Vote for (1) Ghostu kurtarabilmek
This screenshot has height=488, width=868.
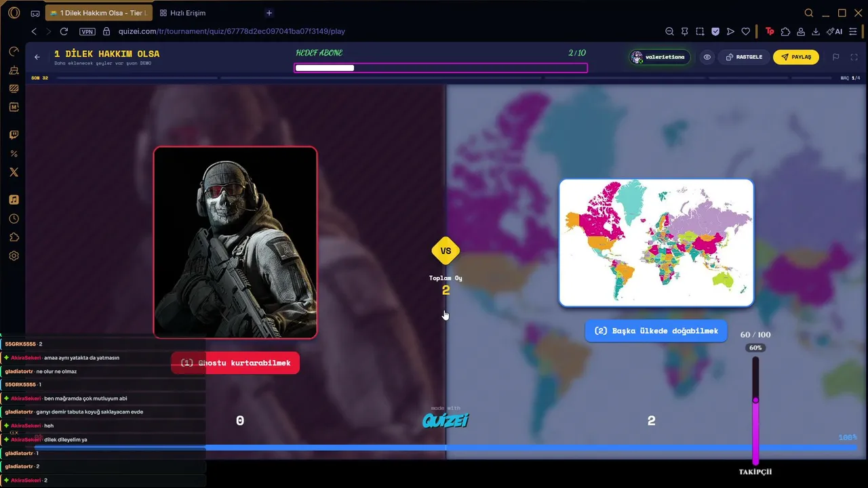(235, 363)
